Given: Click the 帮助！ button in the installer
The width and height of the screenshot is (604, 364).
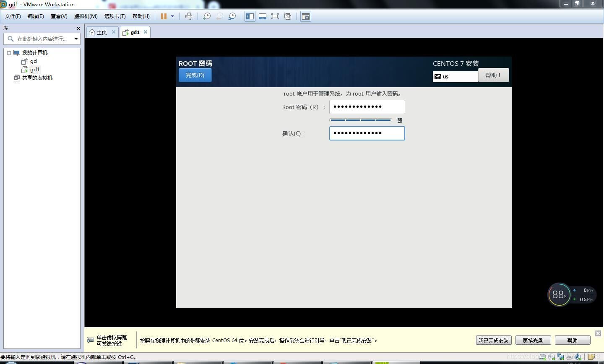Looking at the screenshot, I should pos(493,75).
